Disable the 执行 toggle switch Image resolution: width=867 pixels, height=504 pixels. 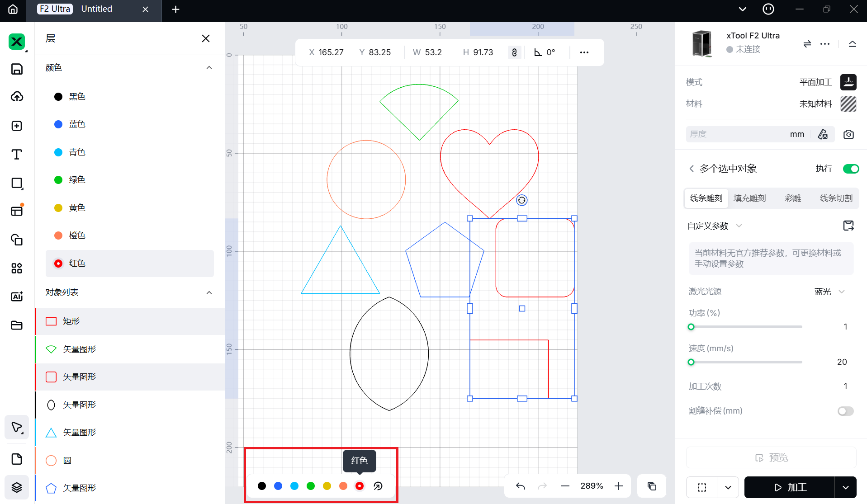(x=850, y=169)
